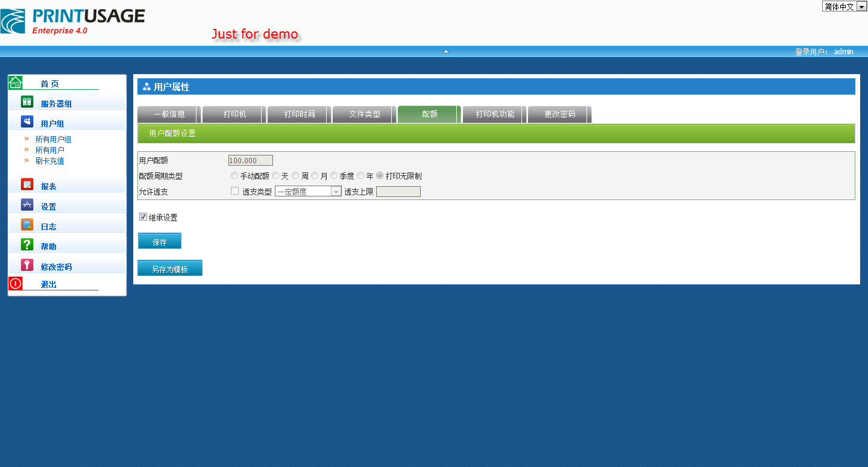Open the 透支类型 一定额度 dropdown
The width and height of the screenshot is (868, 467).
pyautogui.click(x=308, y=192)
